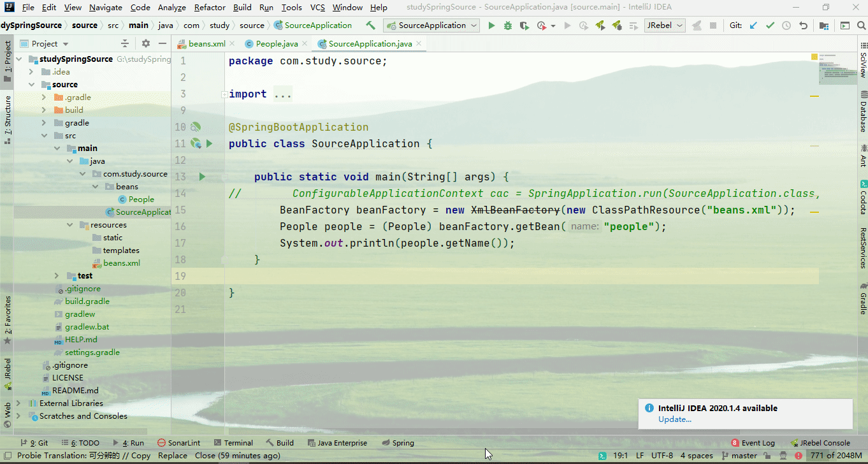Click the memory indicator 771 of 2048M
Image resolution: width=868 pixels, height=464 pixels.
click(836, 456)
